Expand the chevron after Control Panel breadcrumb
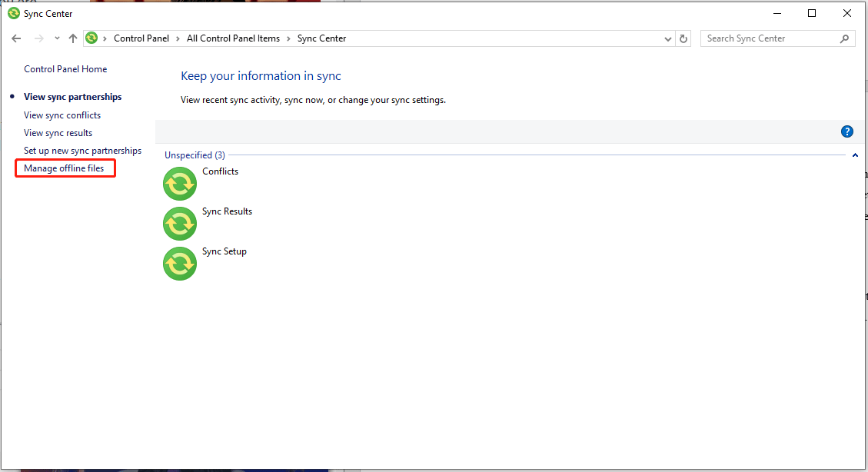This screenshot has width=868, height=472. point(177,38)
